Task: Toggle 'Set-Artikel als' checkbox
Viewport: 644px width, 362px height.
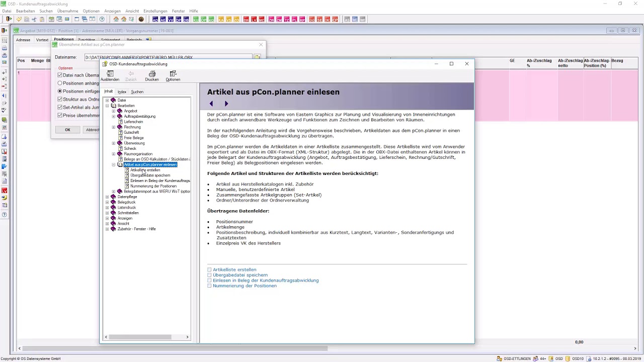Action: click(x=60, y=108)
